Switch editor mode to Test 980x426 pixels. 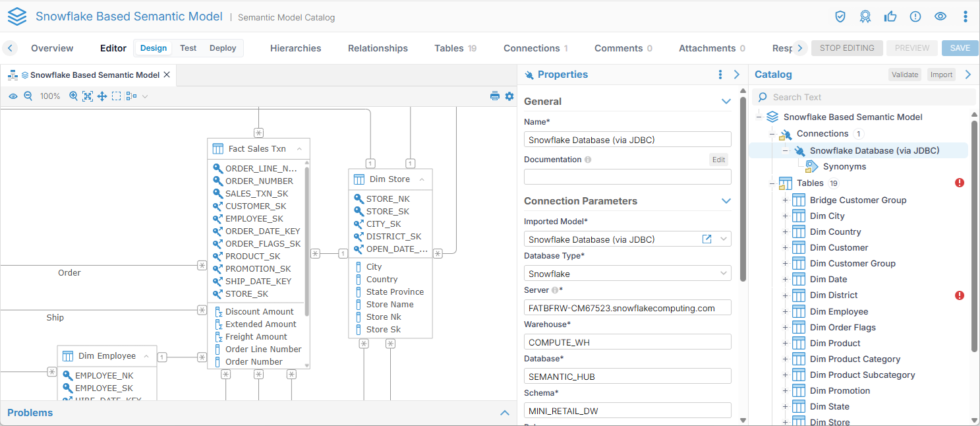(x=188, y=48)
